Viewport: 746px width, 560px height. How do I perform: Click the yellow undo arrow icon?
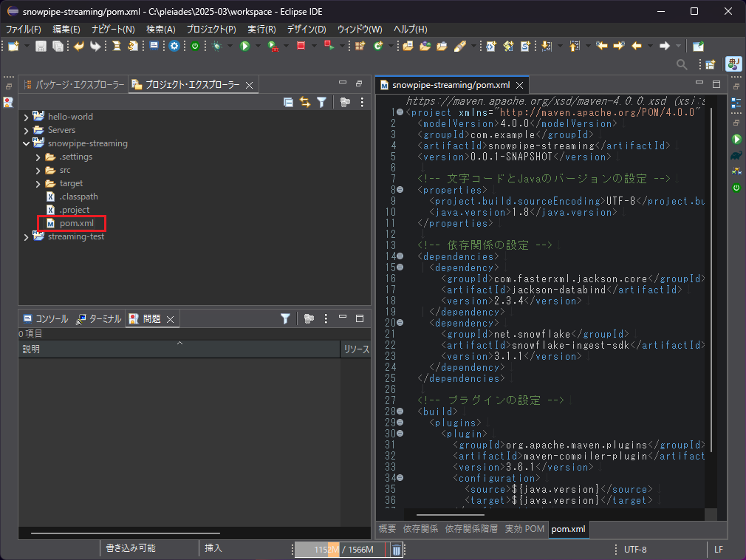coord(79,46)
